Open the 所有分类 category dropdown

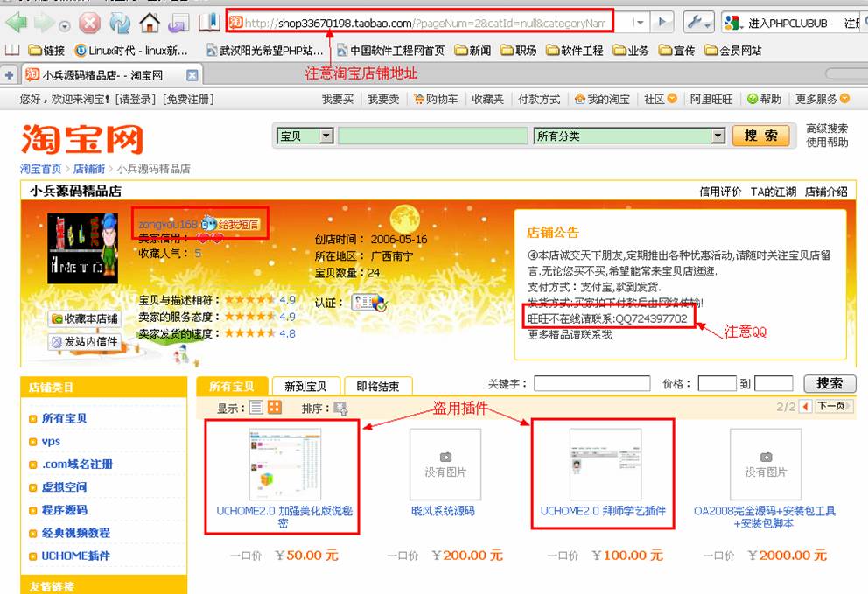(629, 136)
